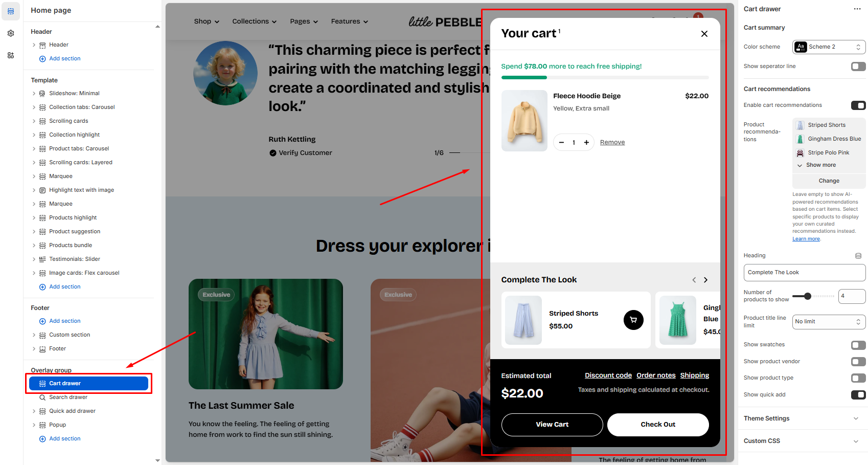
Task: Increase Fleece Hoodie quantity with plus
Action: tap(586, 143)
